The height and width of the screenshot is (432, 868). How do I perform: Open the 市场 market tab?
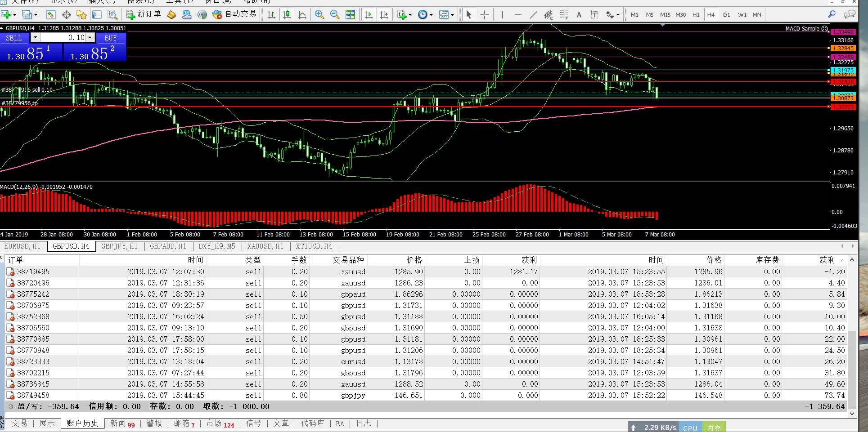pos(220,423)
